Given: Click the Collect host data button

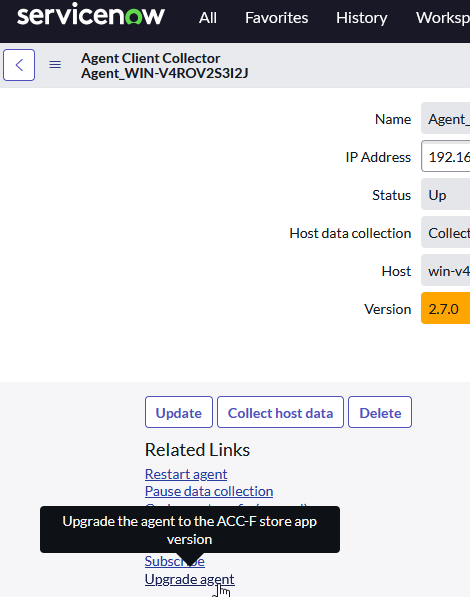Looking at the screenshot, I should click(x=280, y=412).
